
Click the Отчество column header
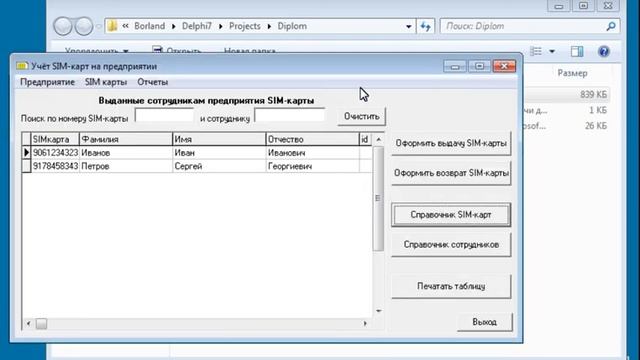click(x=312, y=139)
